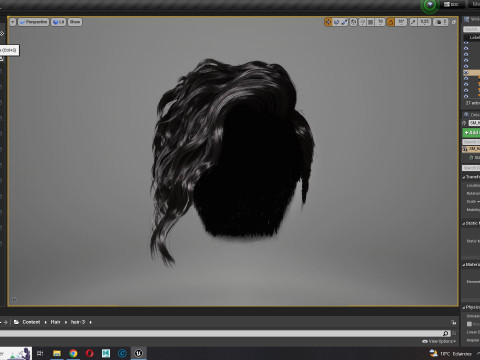Expand arrow after Hair in breadcrumb
The height and width of the screenshot is (360, 480).
point(66,322)
